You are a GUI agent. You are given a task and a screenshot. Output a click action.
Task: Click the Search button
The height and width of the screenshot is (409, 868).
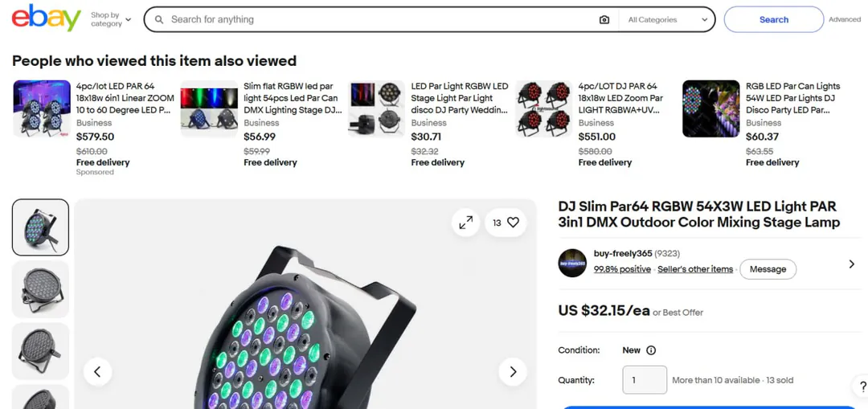click(773, 19)
